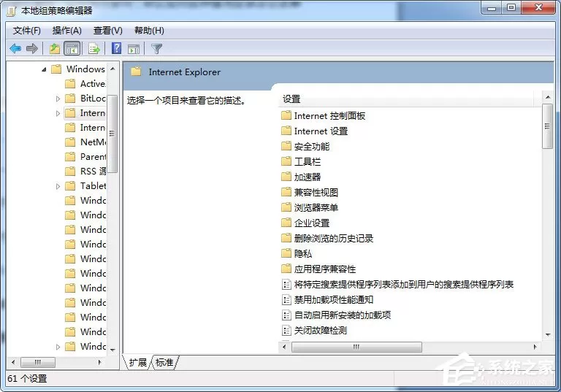
Task: Select the Parent tree folder
Action: pyautogui.click(x=86, y=157)
